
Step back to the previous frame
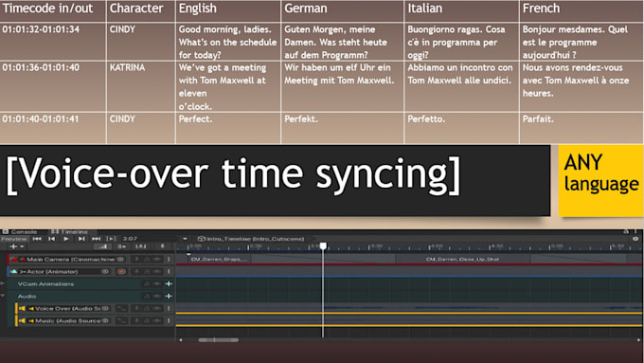[x=51, y=239]
